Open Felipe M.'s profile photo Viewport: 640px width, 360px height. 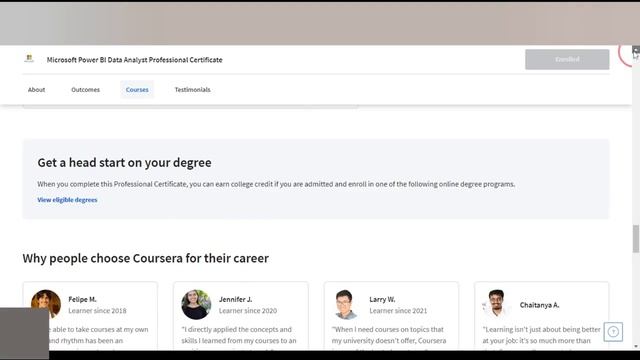tap(46, 304)
